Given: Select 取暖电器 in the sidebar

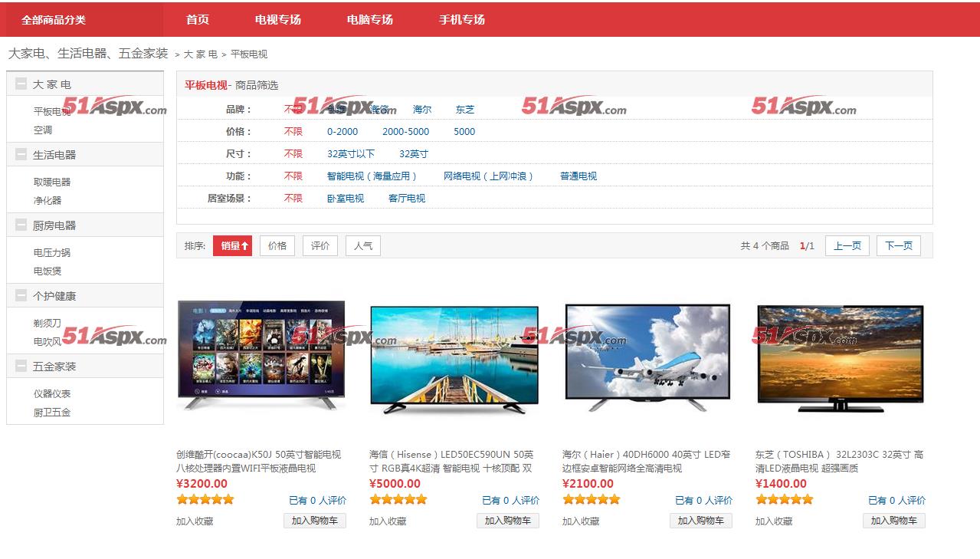Looking at the screenshot, I should (x=52, y=182).
